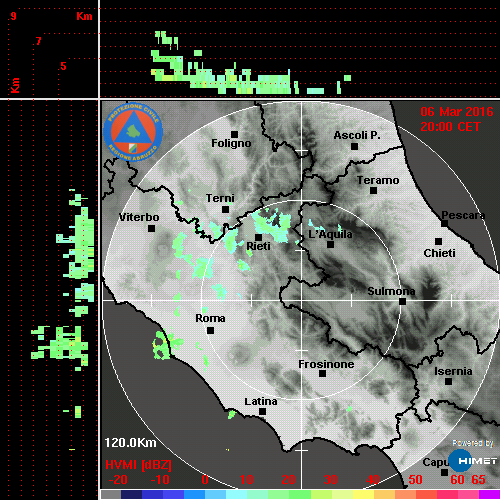The height and width of the screenshot is (500, 500).
Task: Click the Viterbo city marker
Action: tap(151, 228)
